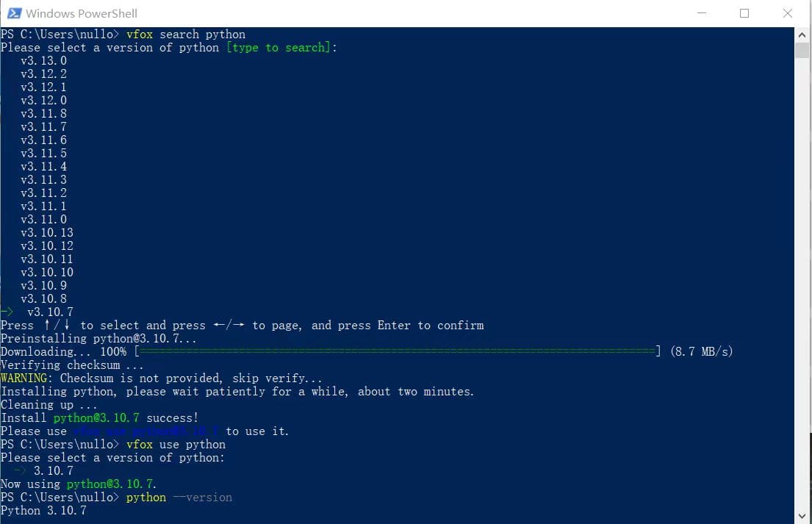This screenshot has width=812, height=524.
Task: Click the 'python --version' command line
Action: click(x=179, y=497)
